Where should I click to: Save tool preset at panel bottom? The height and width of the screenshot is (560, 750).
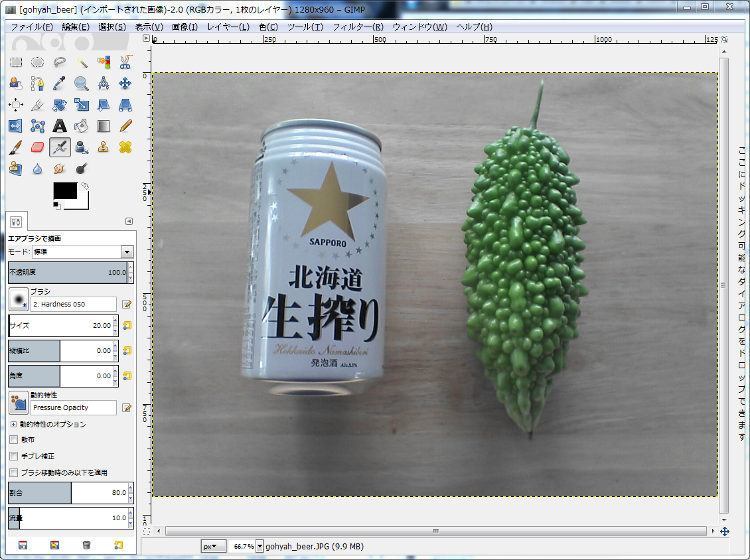point(23,545)
